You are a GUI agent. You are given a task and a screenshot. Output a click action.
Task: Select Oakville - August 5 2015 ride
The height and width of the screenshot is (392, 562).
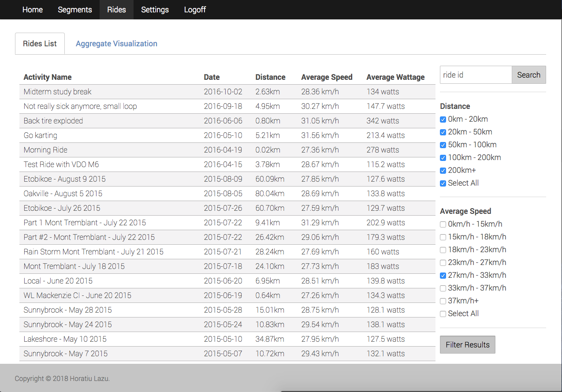(x=227, y=194)
